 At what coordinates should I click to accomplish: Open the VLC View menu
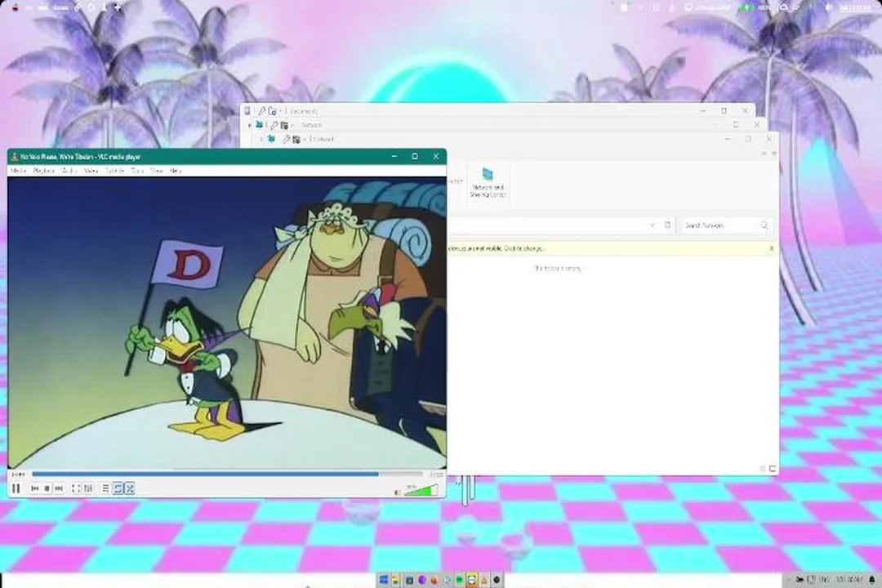(157, 171)
